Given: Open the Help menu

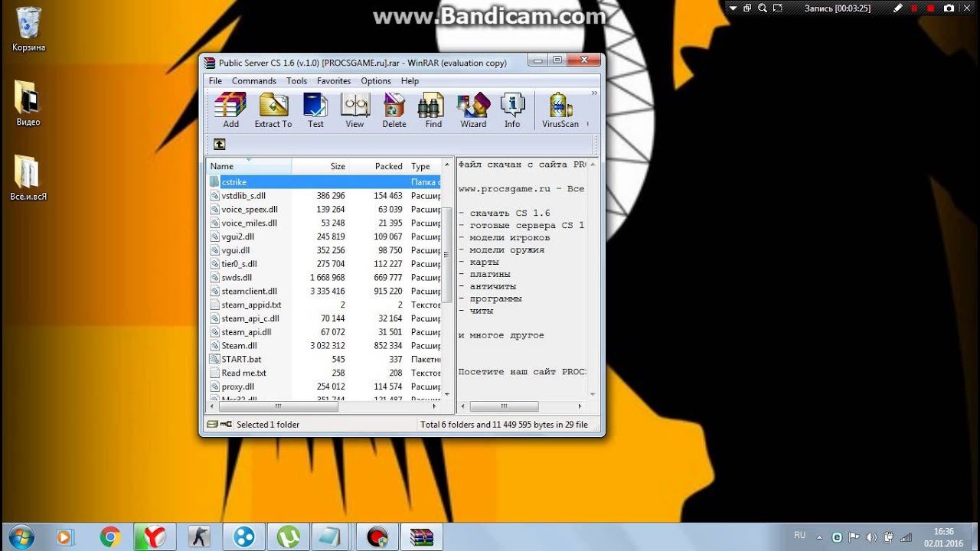Looking at the screenshot, I should 410,81.
